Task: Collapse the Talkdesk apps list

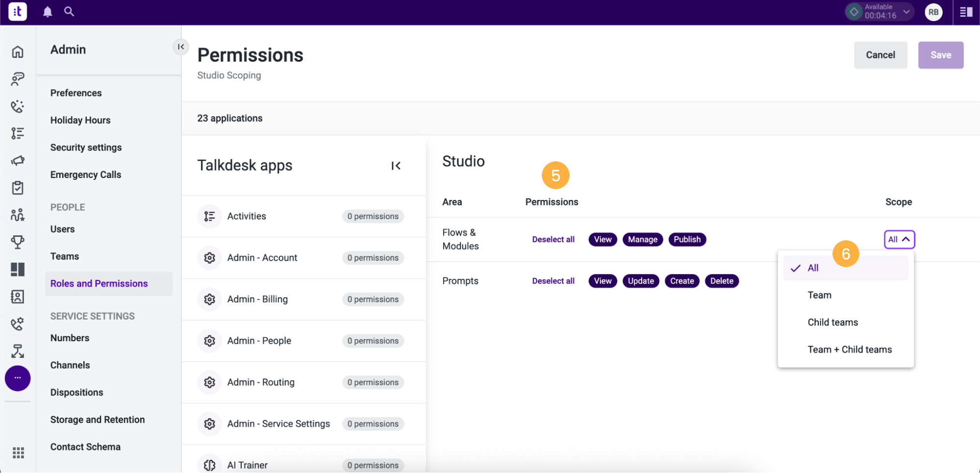Action: pos(396,166)
